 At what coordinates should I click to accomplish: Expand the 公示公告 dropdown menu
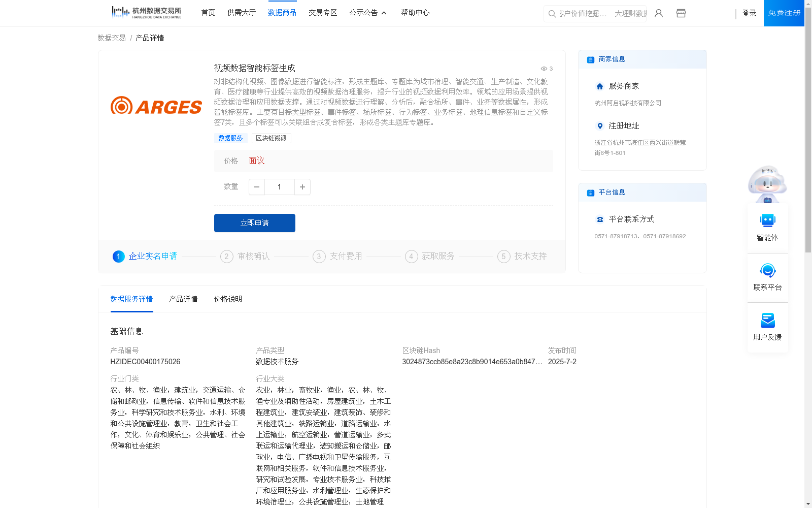(368, 13)
